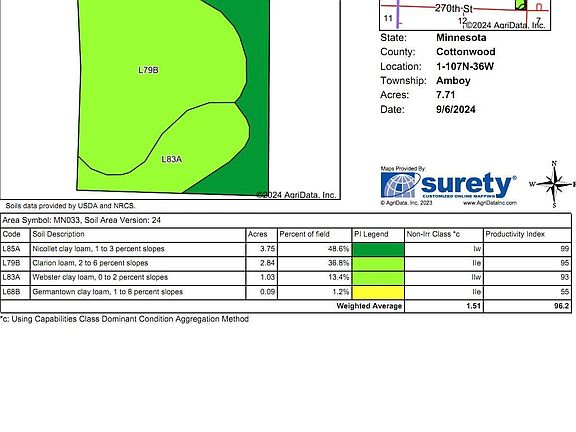Click the 270th St label on locator map
The width and height of the screenshot is (576, 432).
(454, 8)
